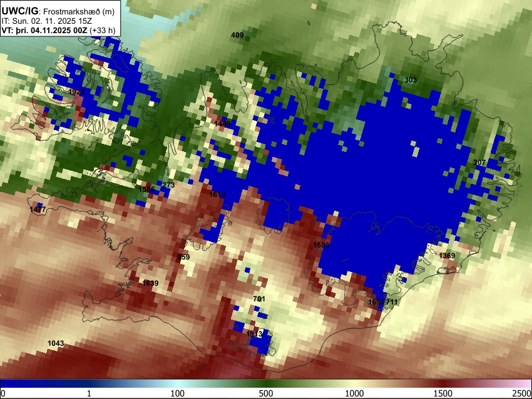This screenshot has height=399, width=532.
Task: Click the map value 1585
Action: (x=146, y=189)
